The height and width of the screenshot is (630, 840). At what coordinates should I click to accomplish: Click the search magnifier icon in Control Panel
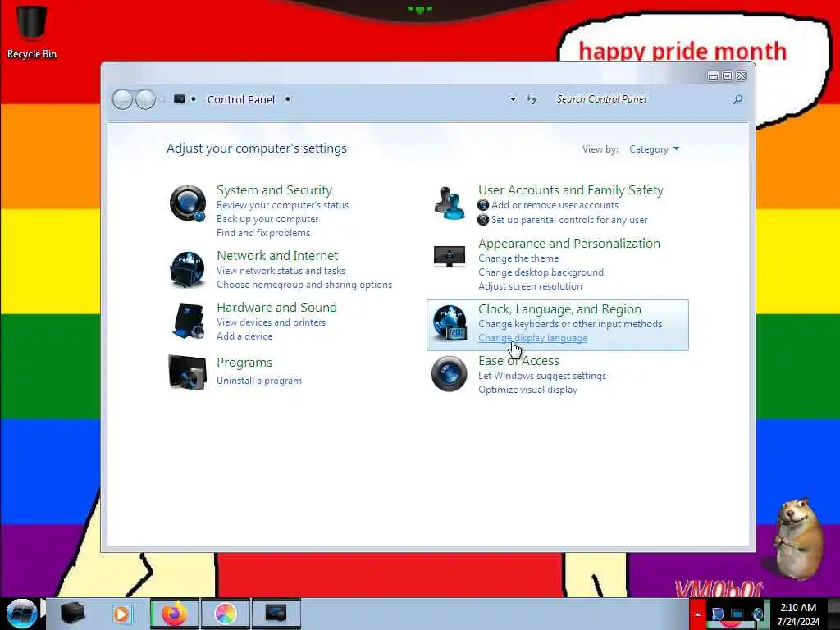tap(737, 99)
